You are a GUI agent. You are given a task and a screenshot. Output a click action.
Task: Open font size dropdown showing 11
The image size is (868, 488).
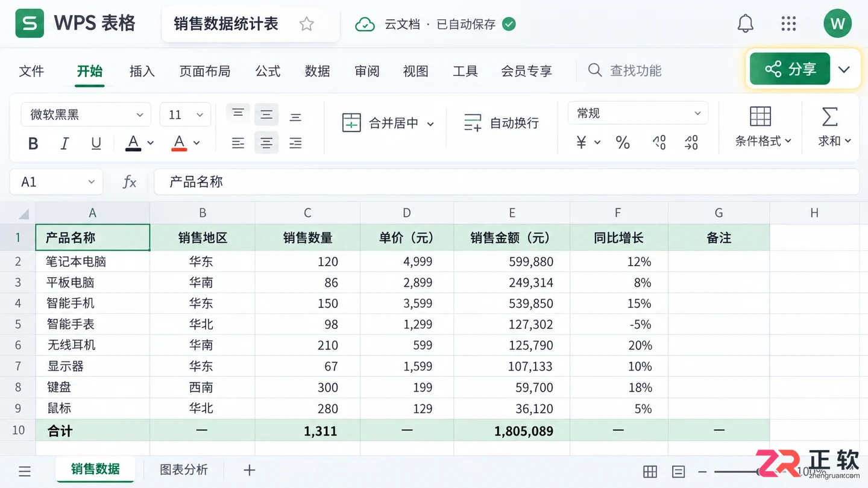click(185, 114)
